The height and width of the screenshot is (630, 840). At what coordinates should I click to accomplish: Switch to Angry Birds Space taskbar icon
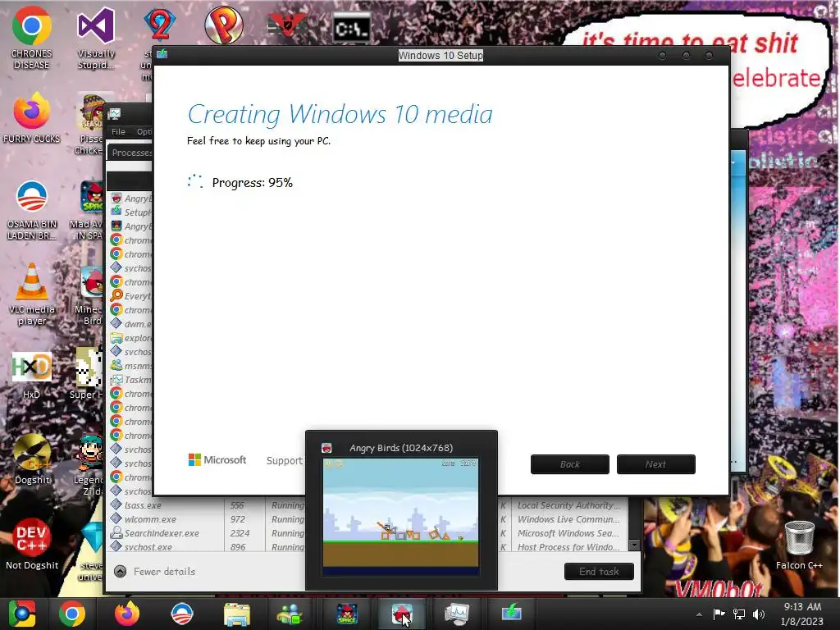[347, 614]
